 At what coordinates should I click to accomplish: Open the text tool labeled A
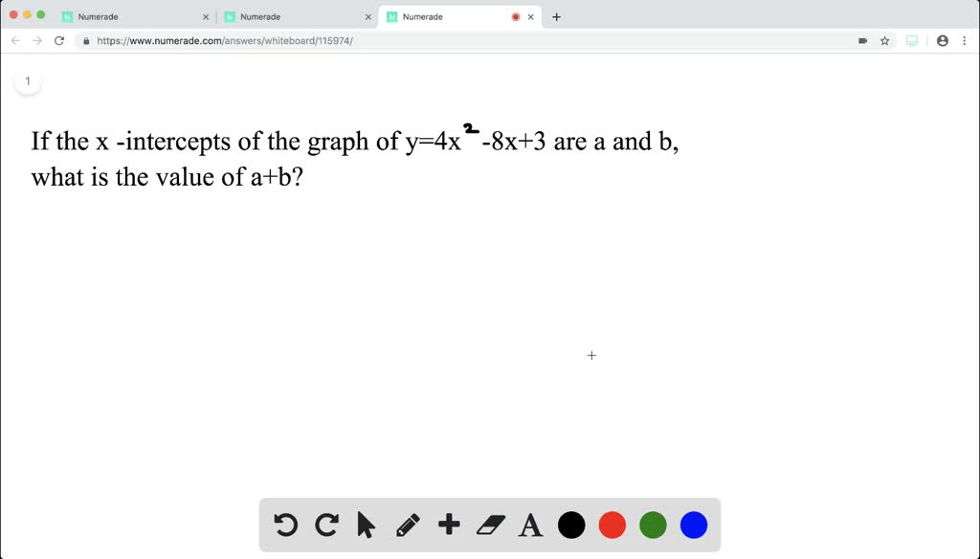click(x=530, y=525)
